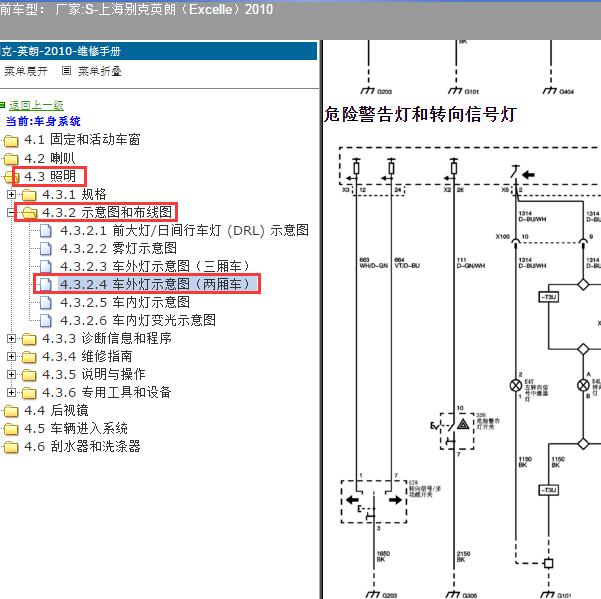Click the X100 connector label
Image resolution: width=601 pixels, height=599 pixels.
pyautogui.click(x=502, y=236)
